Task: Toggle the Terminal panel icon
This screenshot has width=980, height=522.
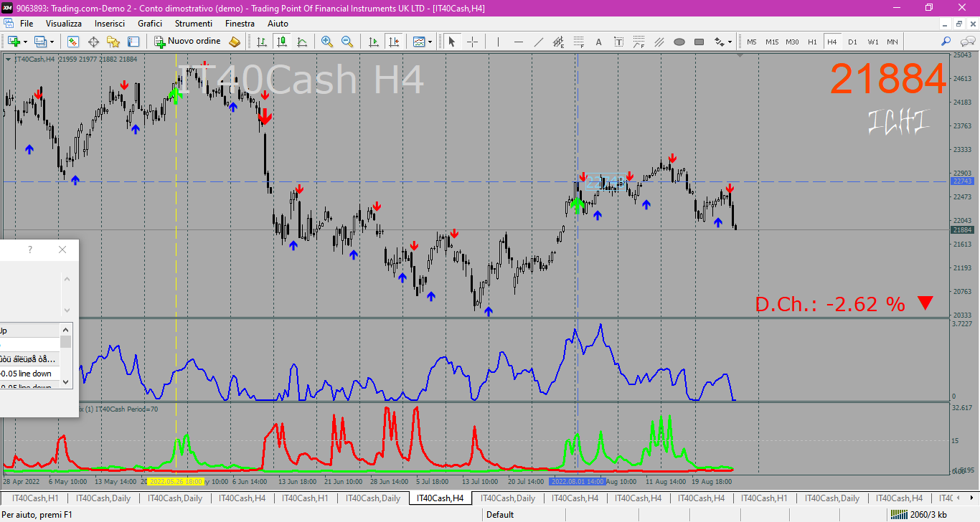Action: pyautogui.click(x=133, y=42)
